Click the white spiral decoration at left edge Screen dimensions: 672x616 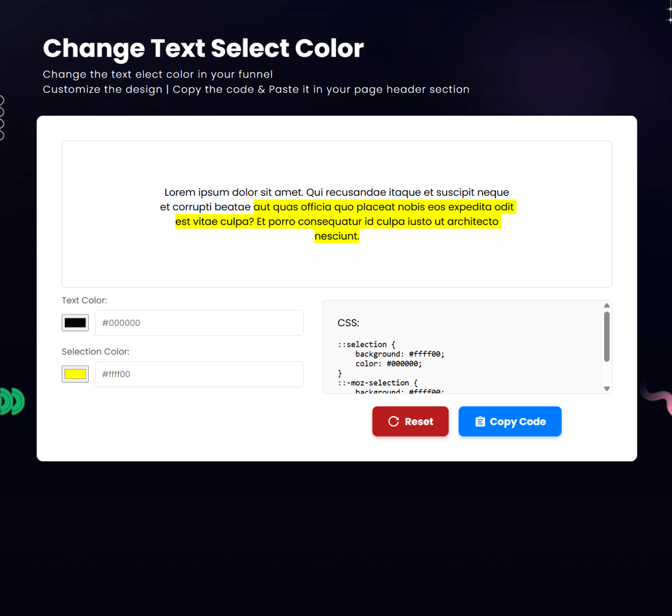(x=2, y=117)
